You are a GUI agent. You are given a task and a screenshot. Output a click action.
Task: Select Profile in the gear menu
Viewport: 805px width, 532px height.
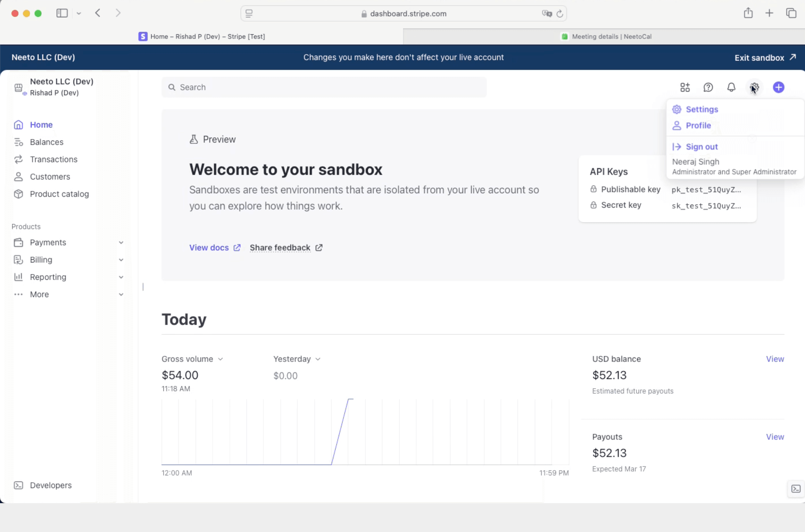click(698, 126)
